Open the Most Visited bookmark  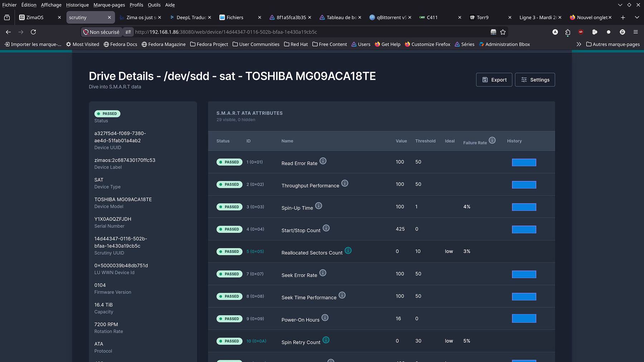click(83, 44)
